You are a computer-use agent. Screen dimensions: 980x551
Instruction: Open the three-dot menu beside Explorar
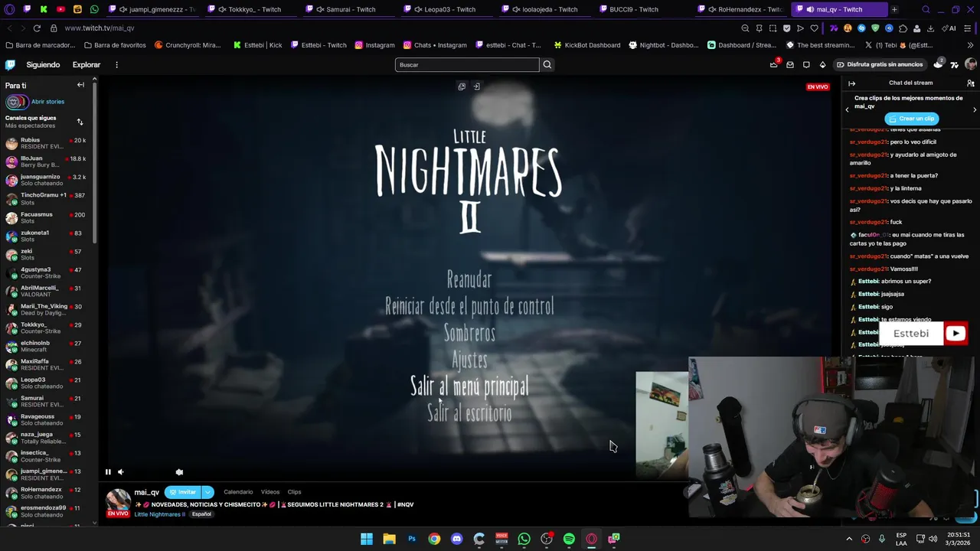pos(116,65)
